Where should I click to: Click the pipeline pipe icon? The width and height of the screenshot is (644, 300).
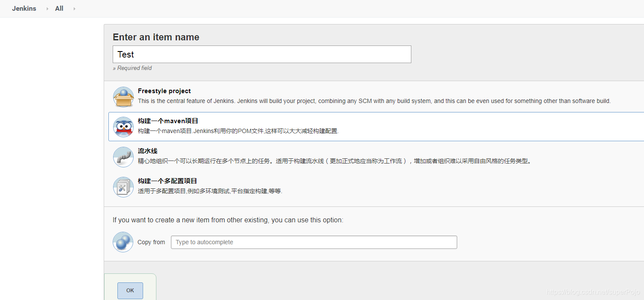coord(123,157)
